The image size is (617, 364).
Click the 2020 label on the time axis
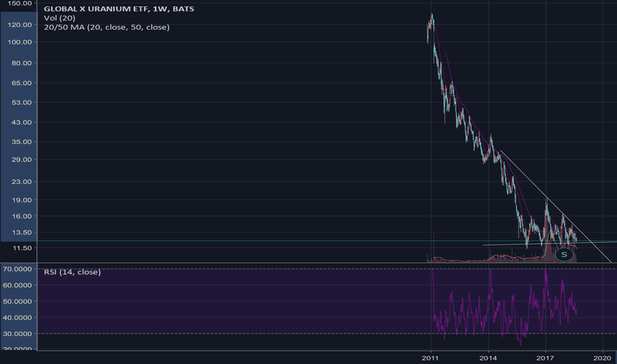[602, 357]
